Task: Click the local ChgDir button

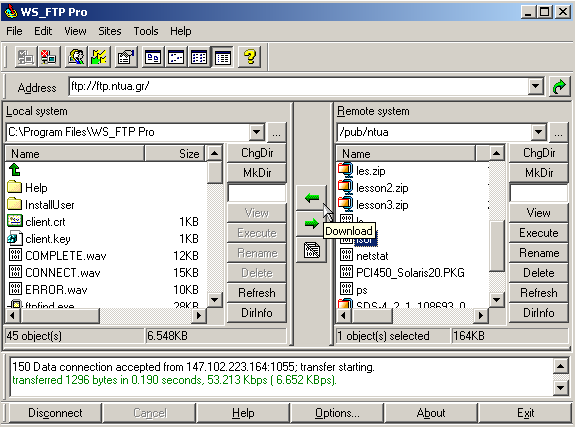Action: click(x=257, y=153)
